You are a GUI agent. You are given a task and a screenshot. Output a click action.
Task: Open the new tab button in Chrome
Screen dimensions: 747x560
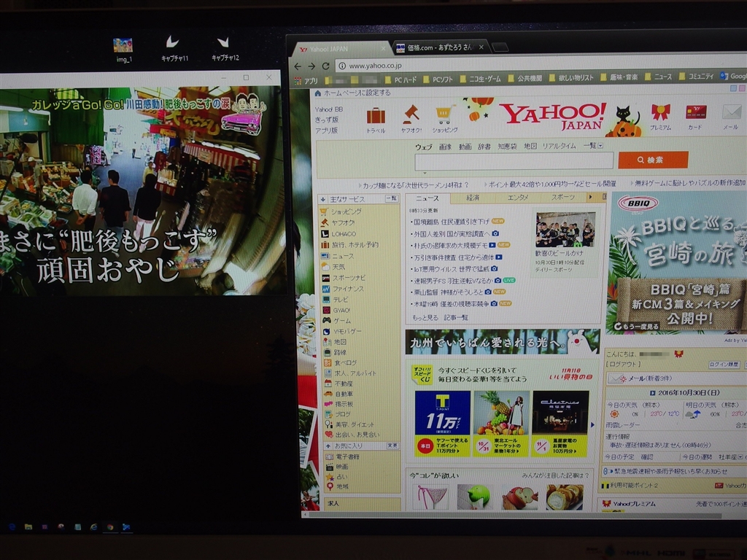(x=500, y=47)
